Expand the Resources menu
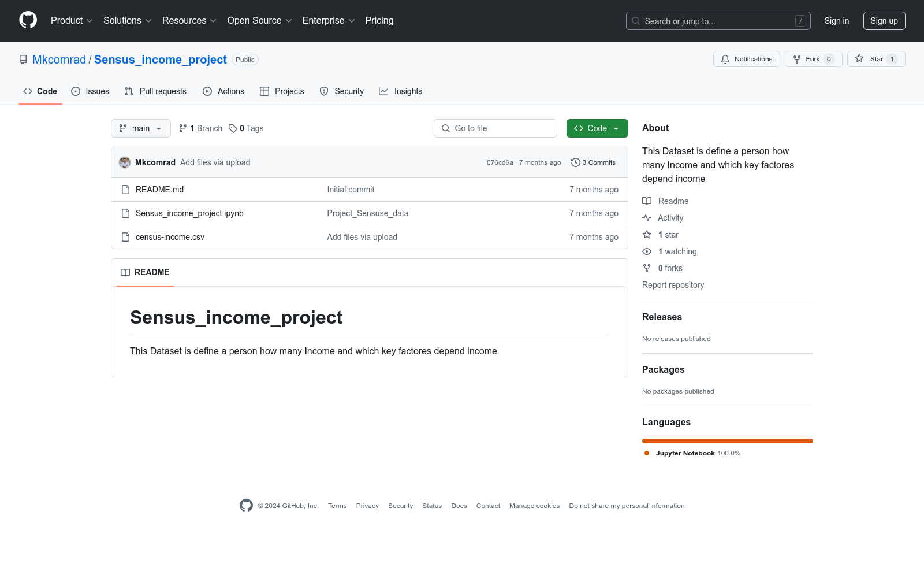Image resolution: width=924 pixels, height=578 pixels. (x=189, y=20)
